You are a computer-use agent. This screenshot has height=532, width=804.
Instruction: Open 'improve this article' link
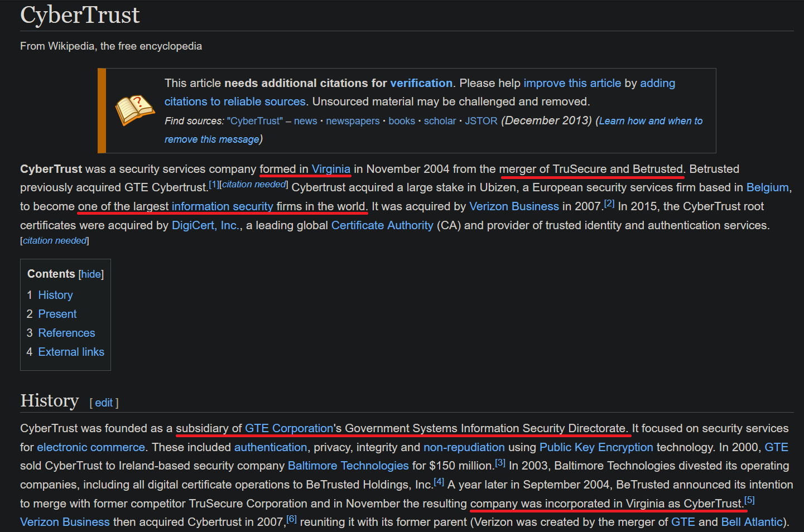pos(572,83)
